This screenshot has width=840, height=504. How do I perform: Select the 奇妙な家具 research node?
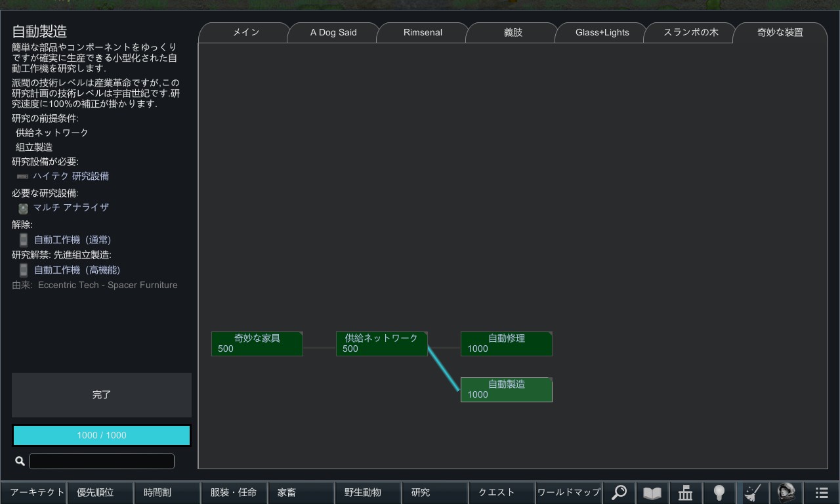tap(257, 344)
